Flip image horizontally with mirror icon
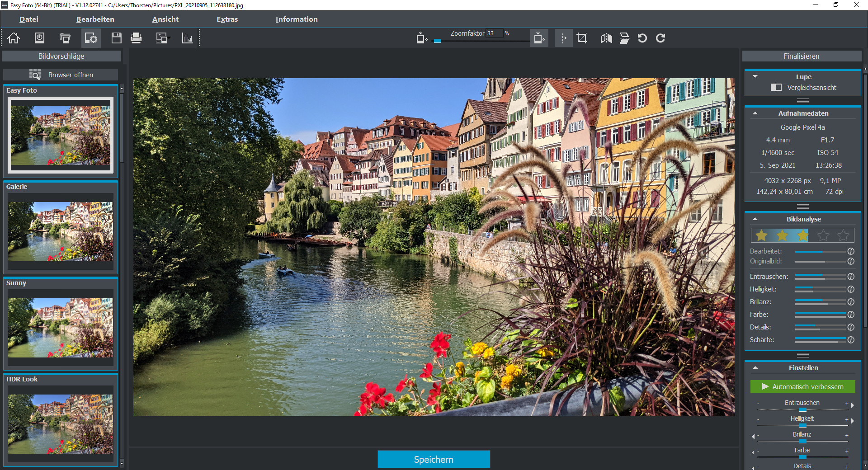The image size is (868, 470). (x=606, y=38)
